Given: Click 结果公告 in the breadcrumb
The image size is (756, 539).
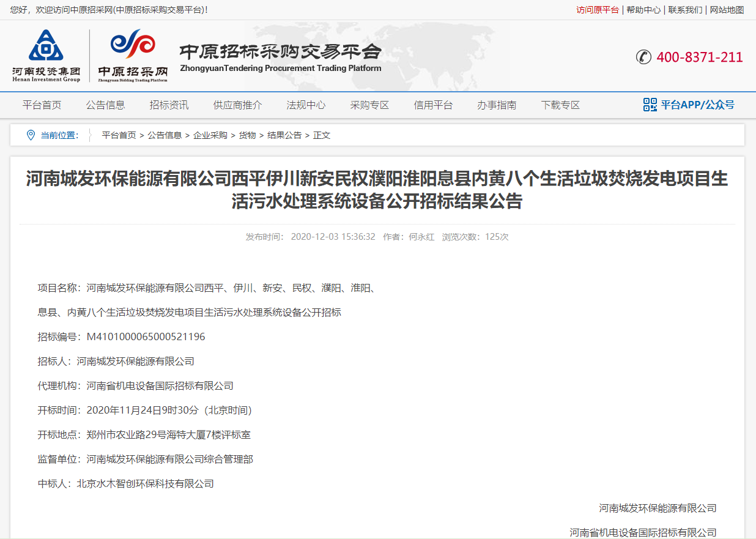Looking at the screenshot, I should pyautogui.click(x=284, y=135).
